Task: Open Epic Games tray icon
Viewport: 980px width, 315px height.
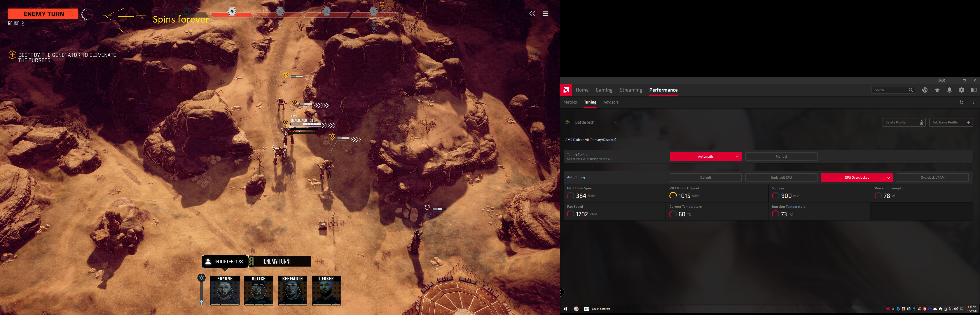Action: pos(893,309)
